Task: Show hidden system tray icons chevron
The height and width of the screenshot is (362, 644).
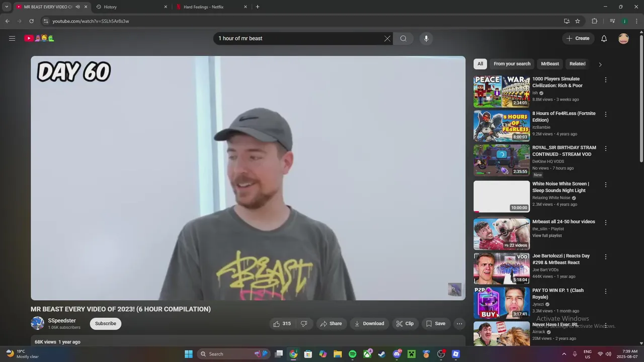Action: (563, 354)
